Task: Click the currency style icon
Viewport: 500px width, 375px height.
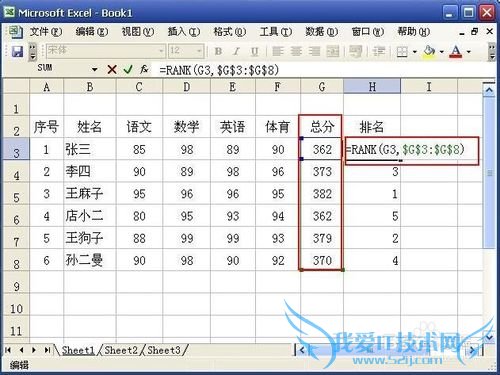Action: 356,51
